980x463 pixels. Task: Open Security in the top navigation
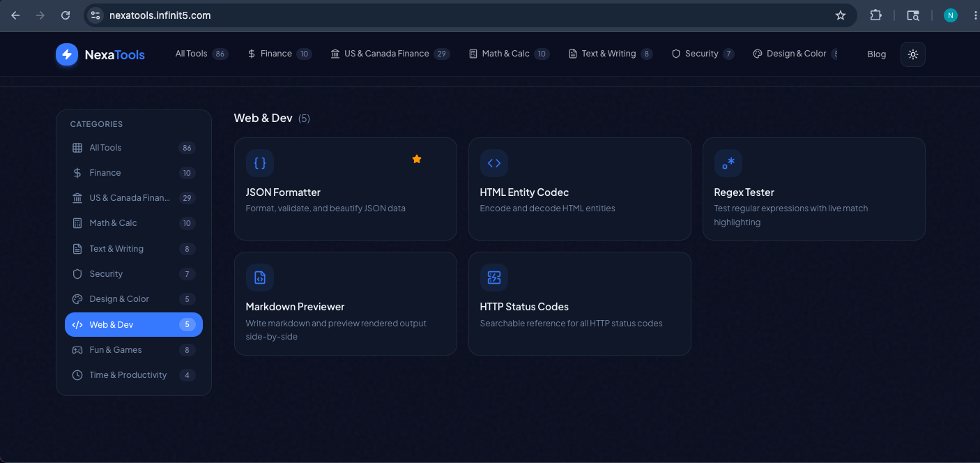coord(703,54)
